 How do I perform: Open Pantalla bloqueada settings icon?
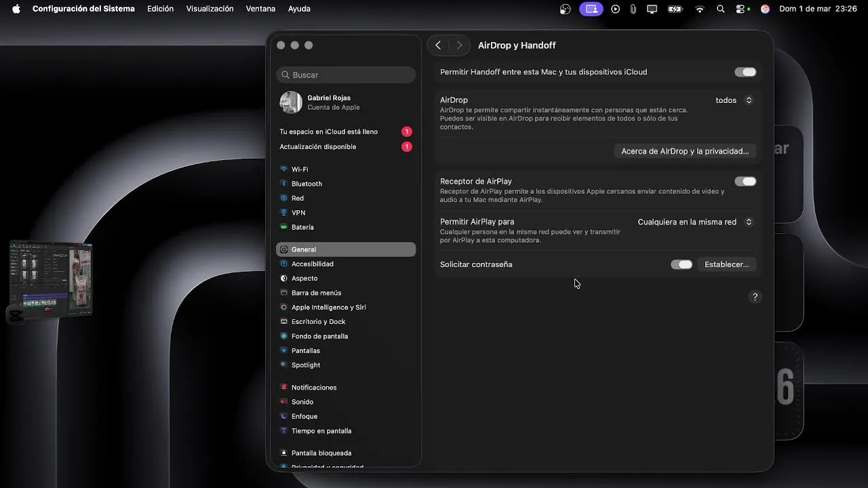(x=283, y=453)
